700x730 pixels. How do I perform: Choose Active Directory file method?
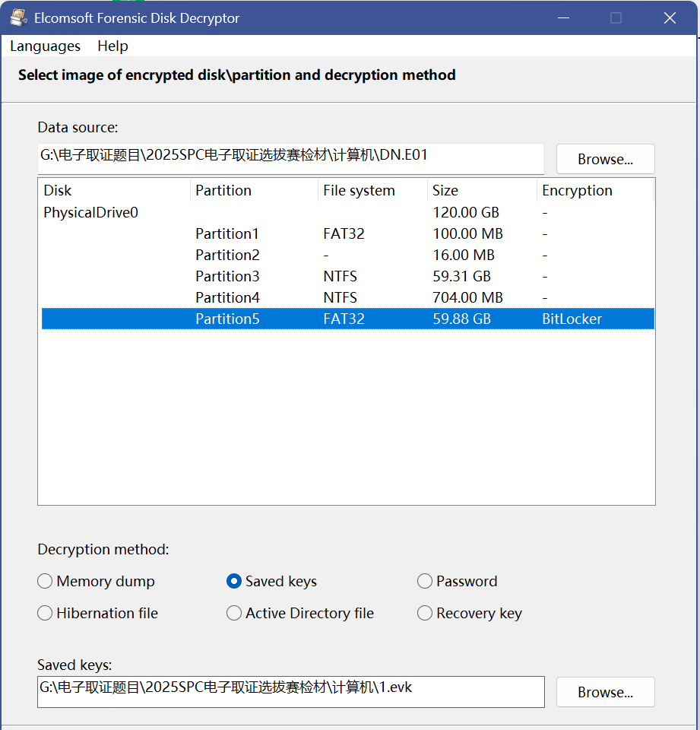point(234,614)
